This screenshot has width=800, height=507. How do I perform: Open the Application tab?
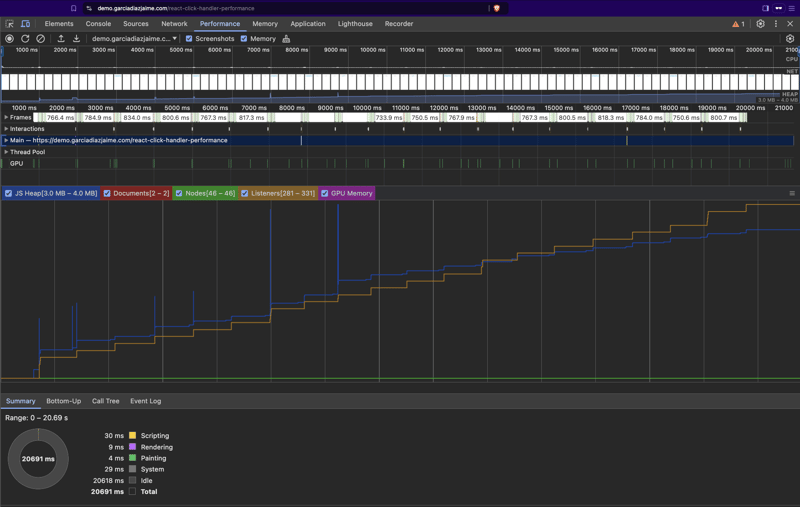[x=308, y=24]
